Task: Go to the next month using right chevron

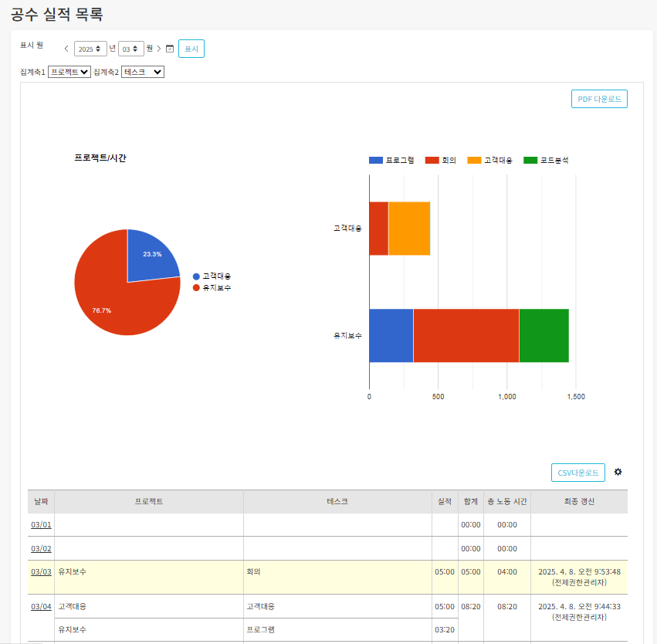Action: pos(159,49)
